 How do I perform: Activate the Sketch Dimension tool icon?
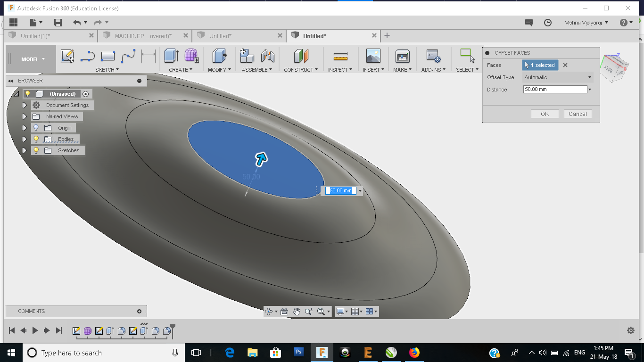coord(149,57)
